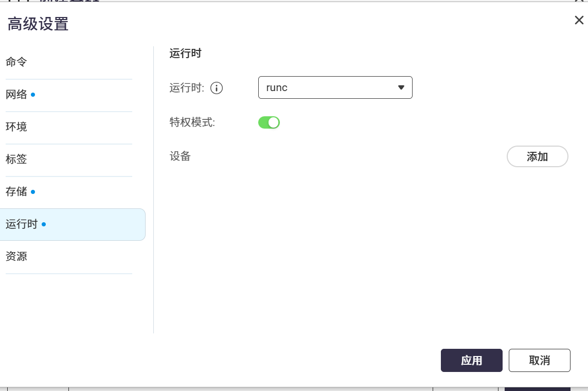Expand the runc dropdown arrow
The image size is (588, 391).
[x=401, y=87]
